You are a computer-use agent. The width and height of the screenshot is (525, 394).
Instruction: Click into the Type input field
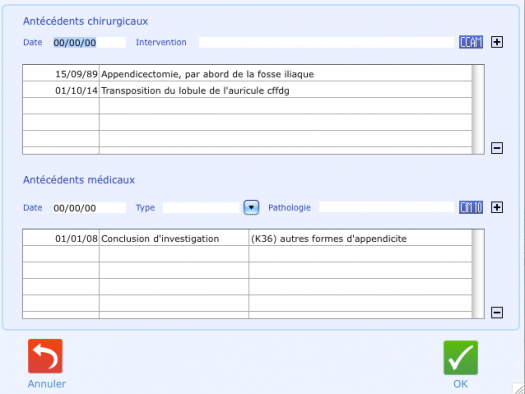[201, 208]
